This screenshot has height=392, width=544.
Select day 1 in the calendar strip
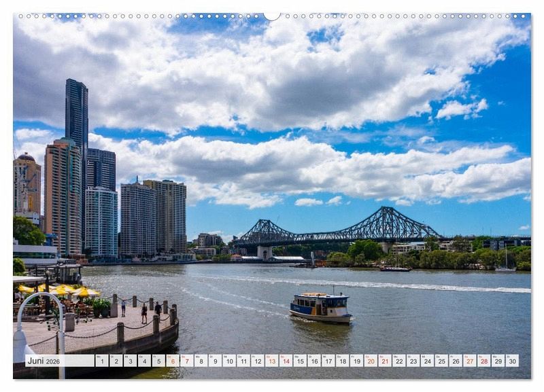tap(101, 361)
